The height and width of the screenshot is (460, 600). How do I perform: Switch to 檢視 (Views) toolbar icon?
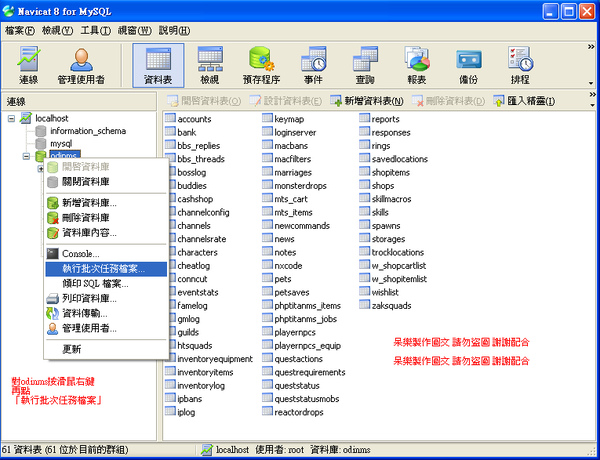coord(210,65)
